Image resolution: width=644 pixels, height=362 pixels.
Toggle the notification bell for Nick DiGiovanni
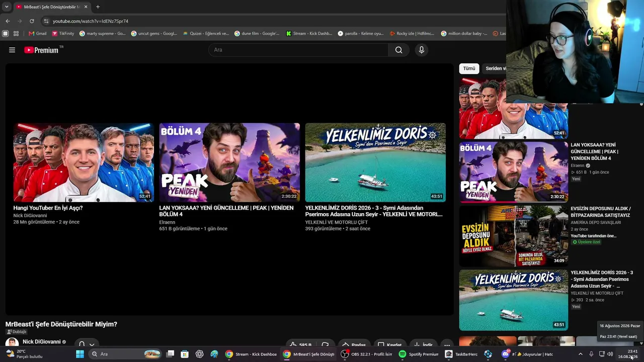(82, 344)
